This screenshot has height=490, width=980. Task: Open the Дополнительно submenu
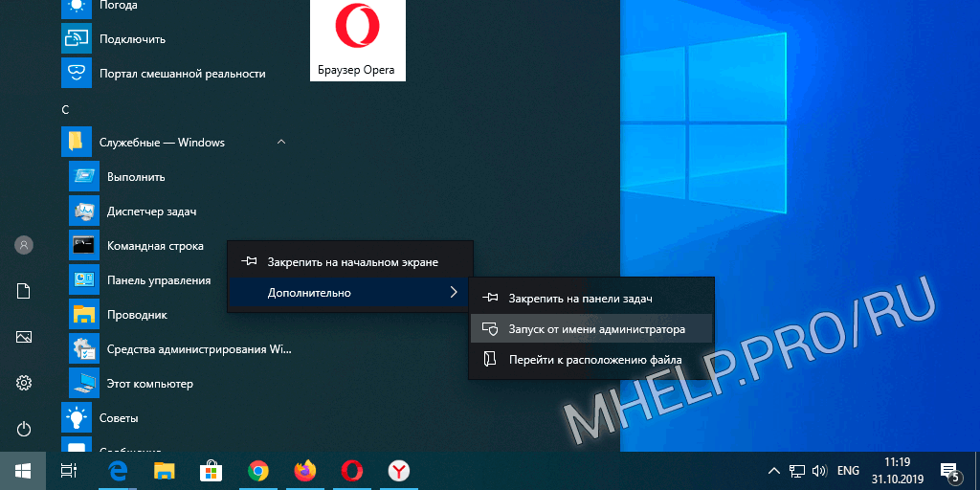350,293
